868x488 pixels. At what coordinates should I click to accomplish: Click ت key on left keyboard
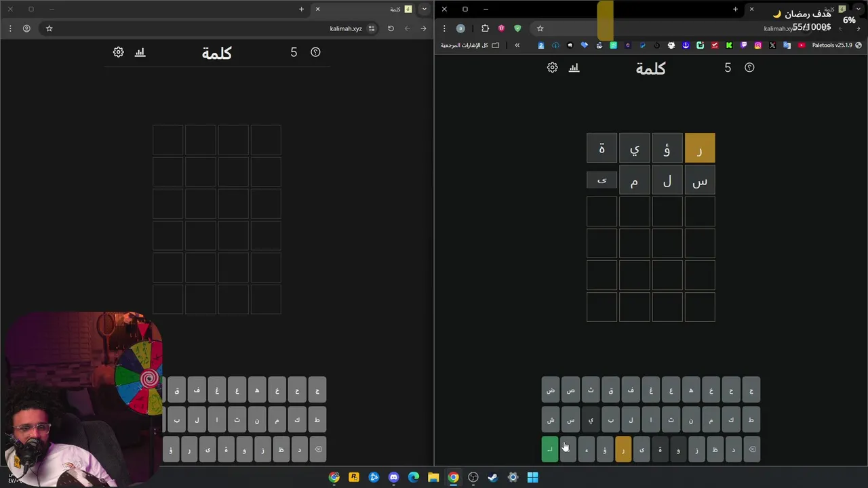(237, 420)
